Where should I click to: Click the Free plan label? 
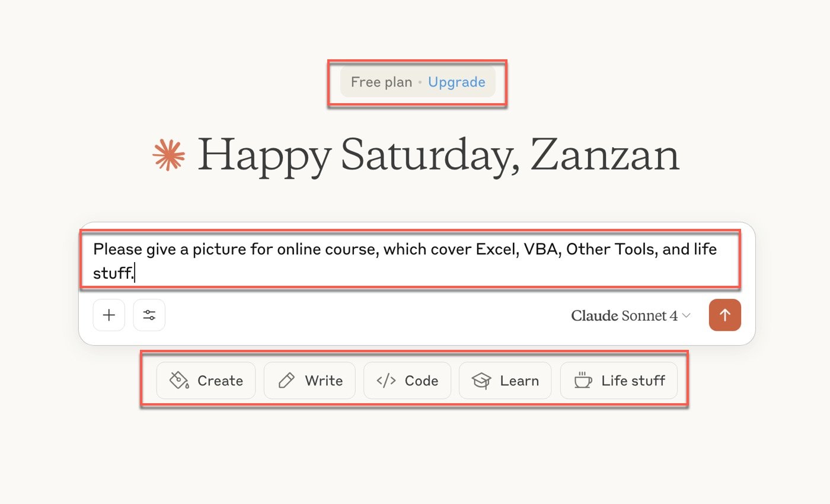click(x=381, y=82)
